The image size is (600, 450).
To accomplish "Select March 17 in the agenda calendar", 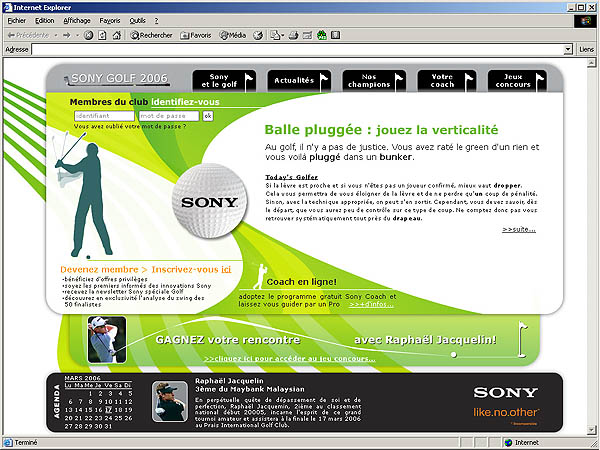I will (109, 410).
